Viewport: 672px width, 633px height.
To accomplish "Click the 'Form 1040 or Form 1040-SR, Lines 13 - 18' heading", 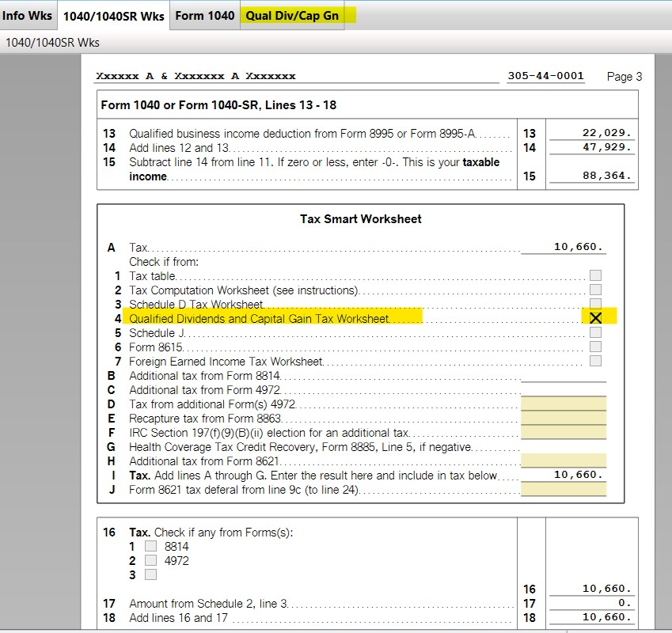I will [x=218, y=105].
